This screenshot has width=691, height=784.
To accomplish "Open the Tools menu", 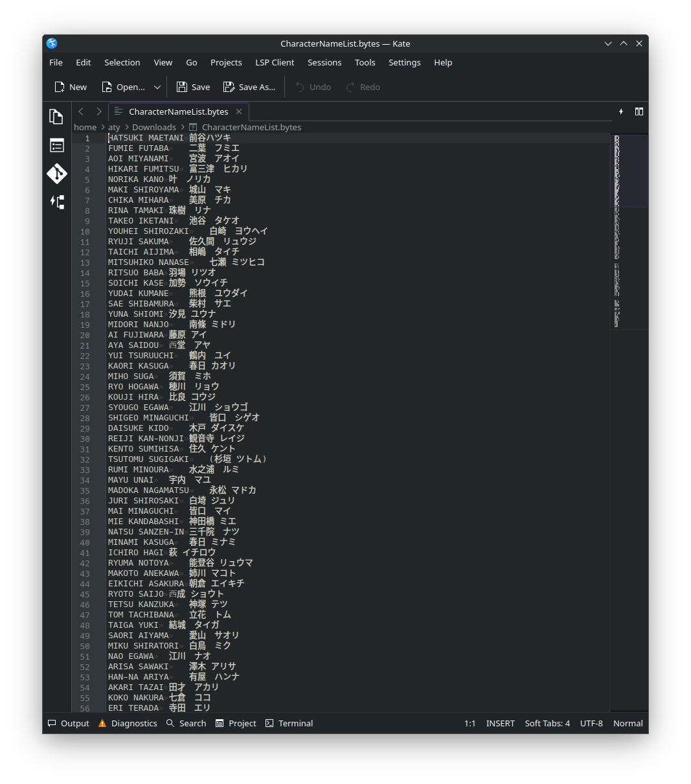I will point(365,62).
